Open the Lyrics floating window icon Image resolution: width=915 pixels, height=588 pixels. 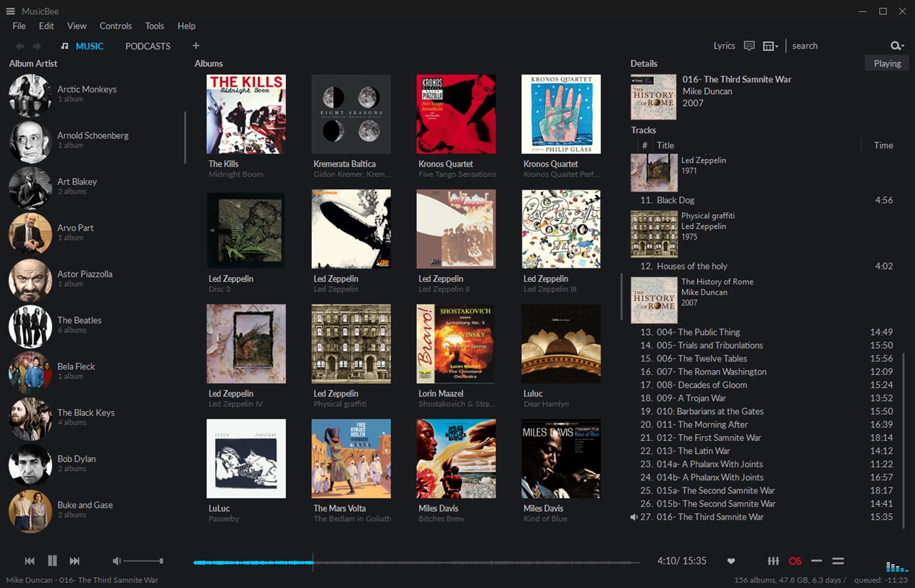click(x=749, y=45)
